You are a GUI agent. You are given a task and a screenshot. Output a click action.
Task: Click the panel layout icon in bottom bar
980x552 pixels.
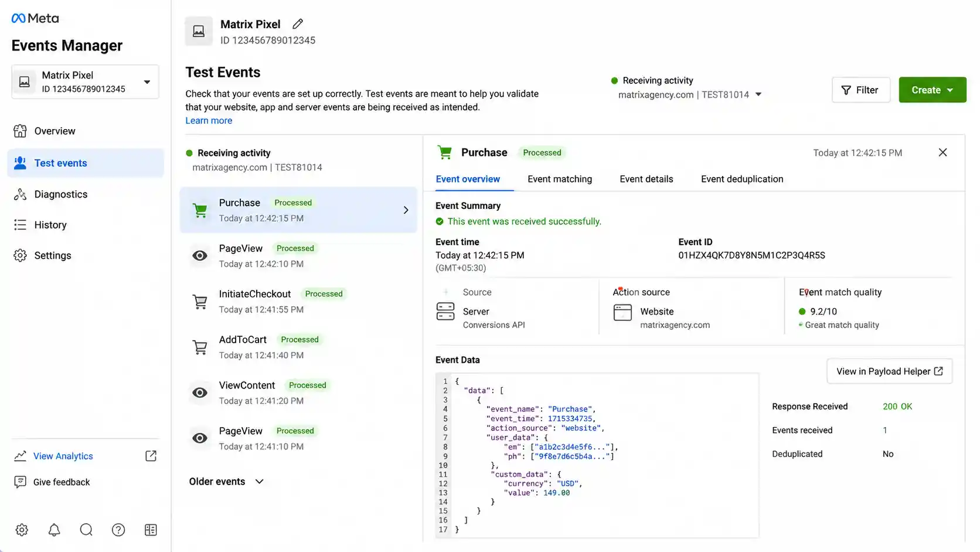(x=151, y=530)
